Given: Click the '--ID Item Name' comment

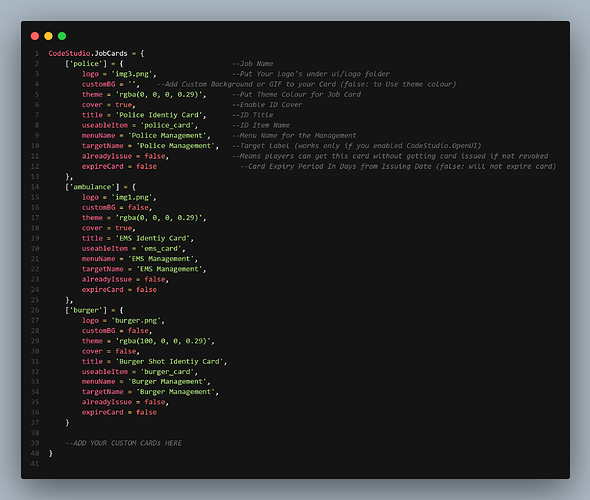Looking at the screenshot, I should click(261, 125).
